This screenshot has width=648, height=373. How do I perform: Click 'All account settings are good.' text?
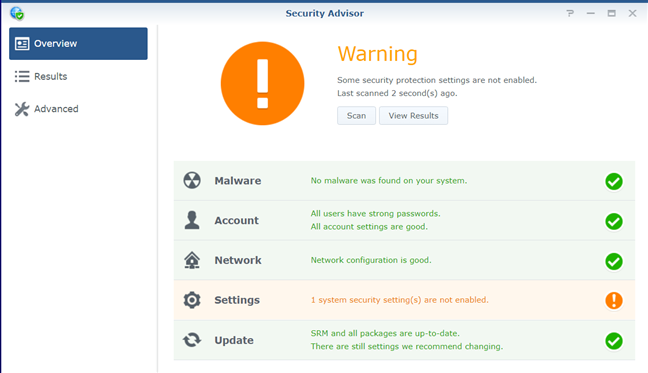point(369,227)
